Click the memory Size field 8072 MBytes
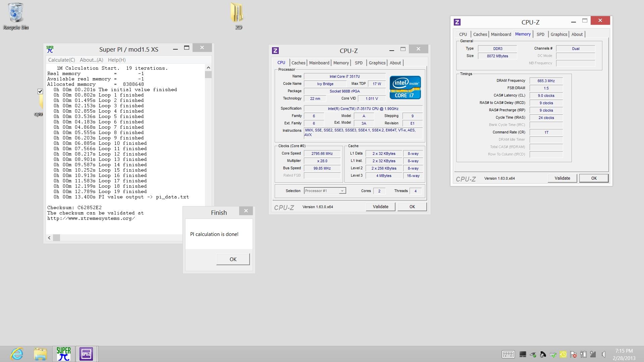Viewport: 644px width, 362px height. point(497,56)
